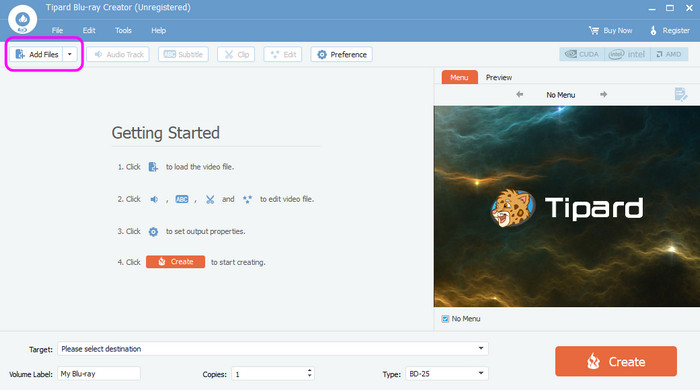Toggle Intel acceleration
This screenshot has width=700, height=390.
tap(627, 54)
